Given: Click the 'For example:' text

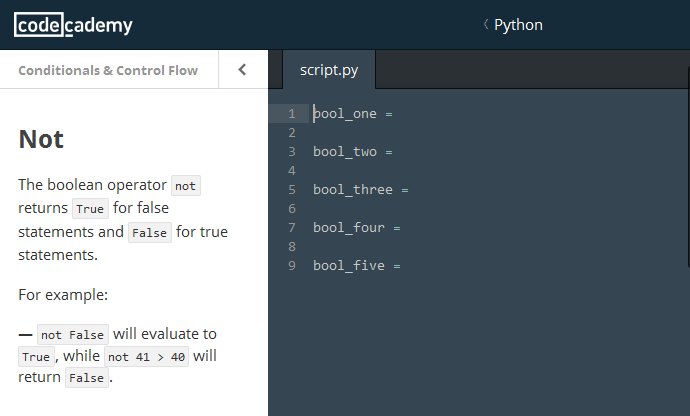Looking at the screenshot, I should [x=63, y=295].
